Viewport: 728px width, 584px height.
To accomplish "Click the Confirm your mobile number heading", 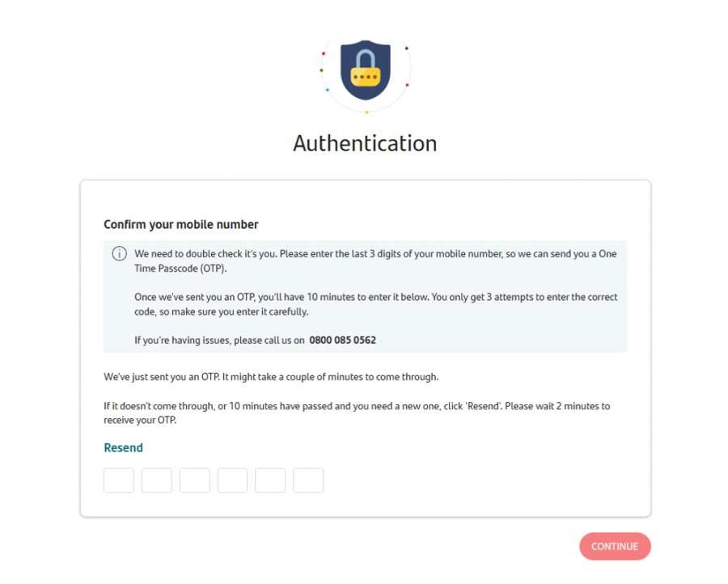I will click(x=180, y=224).
